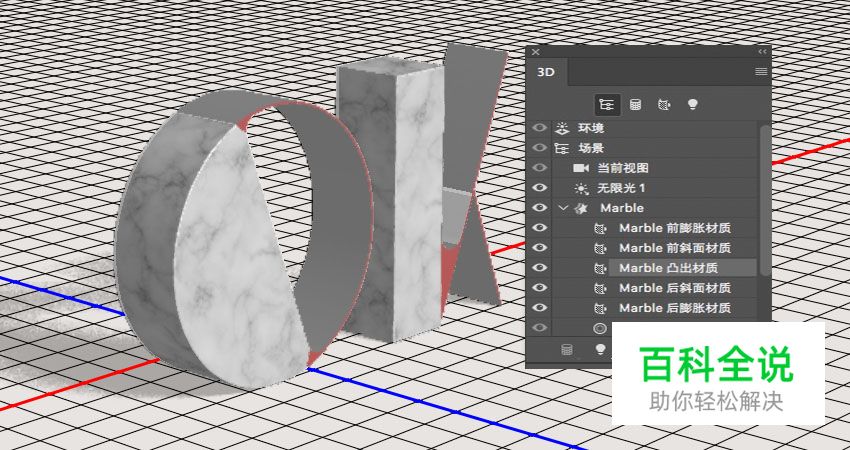850x450 pixels.
Task: Hide Marble 后膨胀材质 material
Action: click(539, 307)
